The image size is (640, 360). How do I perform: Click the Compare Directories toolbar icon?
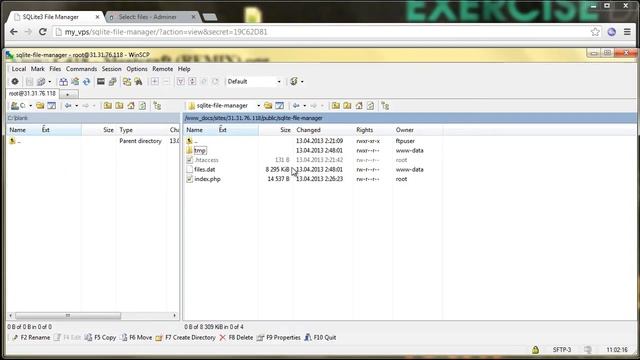[x=63, y=82]
